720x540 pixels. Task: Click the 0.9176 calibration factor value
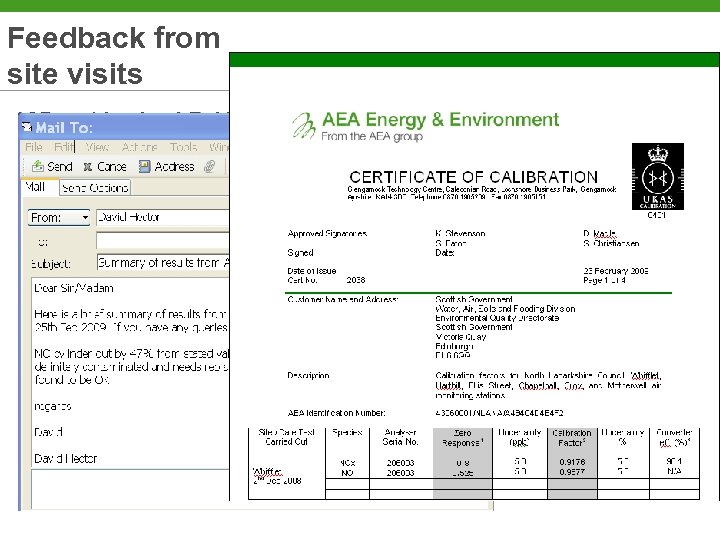pos(572,462)
